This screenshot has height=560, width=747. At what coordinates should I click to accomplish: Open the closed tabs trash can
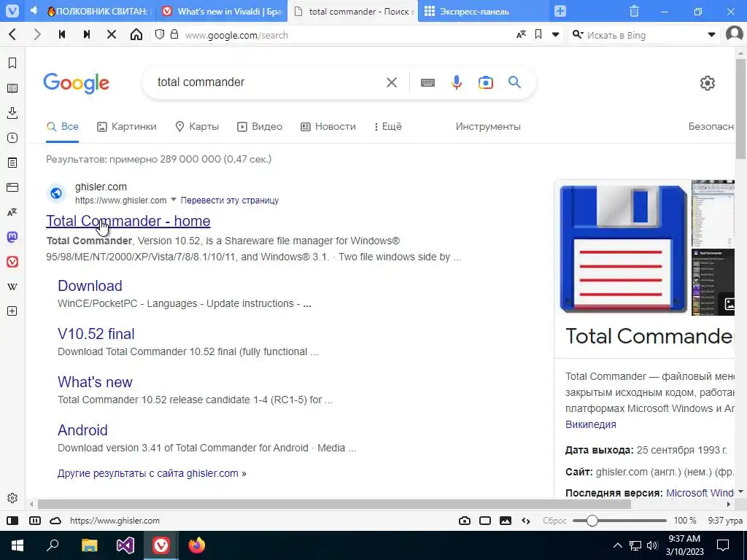634,11
